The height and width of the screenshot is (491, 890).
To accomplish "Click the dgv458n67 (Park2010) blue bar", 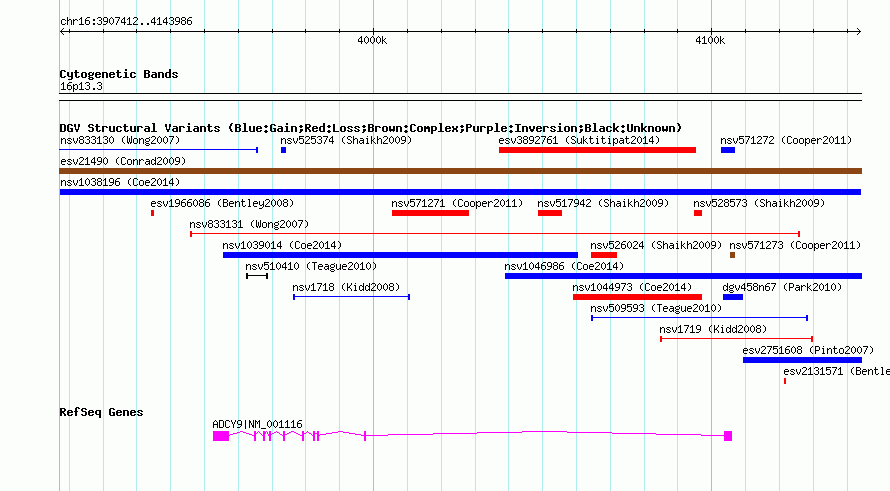I will click(733, 297).
